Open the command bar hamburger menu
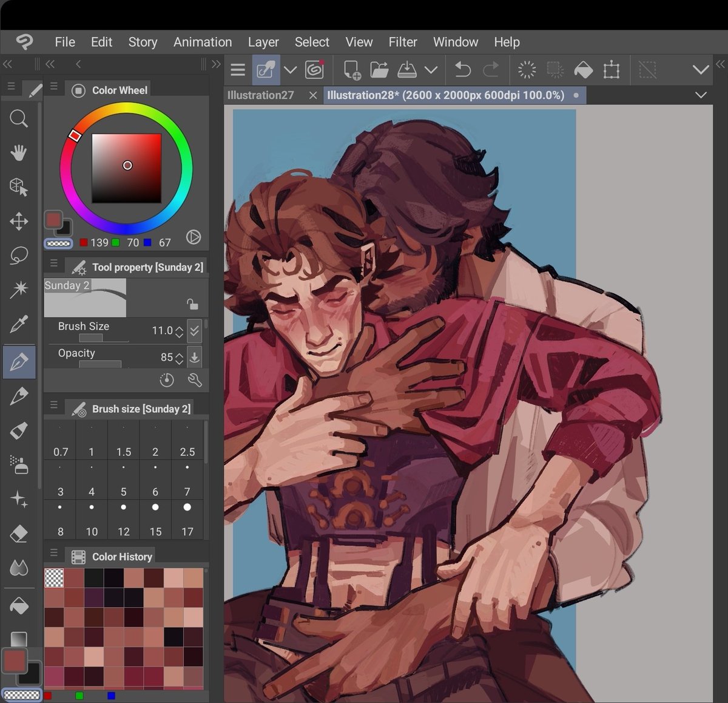Image resolution: width=728 pixels, height=703 pixels. [x=238, y=70]
